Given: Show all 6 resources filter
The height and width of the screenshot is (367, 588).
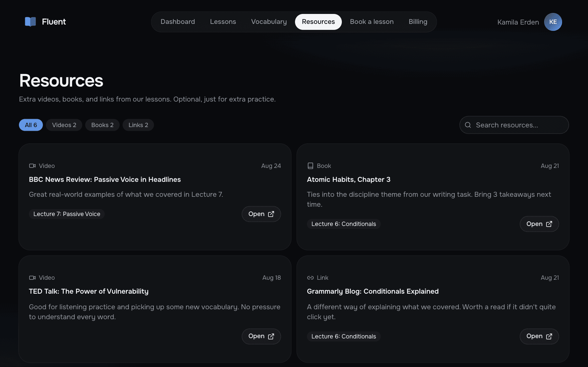Looking at the screenshot, I should tap(31, 125).
